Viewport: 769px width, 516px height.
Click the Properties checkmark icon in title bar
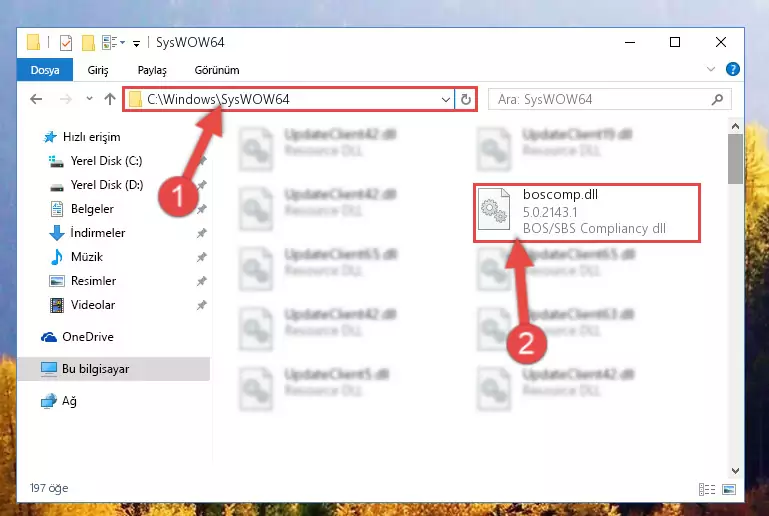[66, 43]
